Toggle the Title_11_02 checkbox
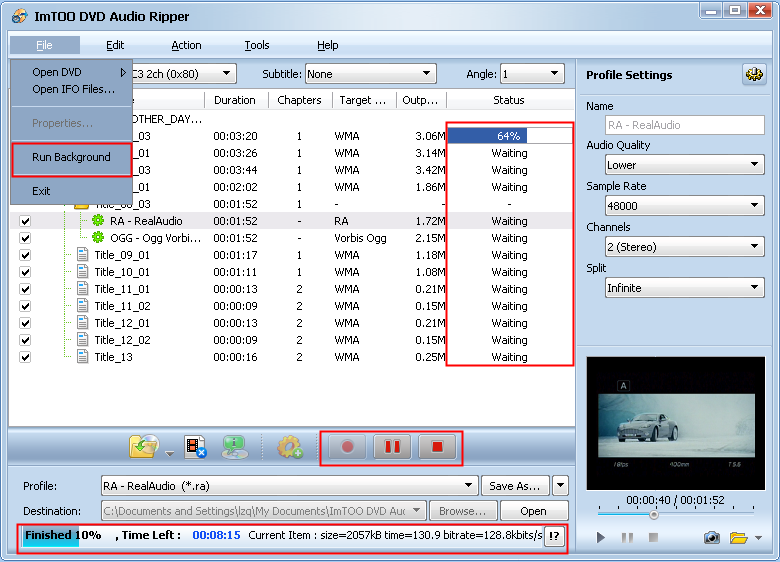The width and height of the screenshot is (780, 562). (x=25, y=306)
